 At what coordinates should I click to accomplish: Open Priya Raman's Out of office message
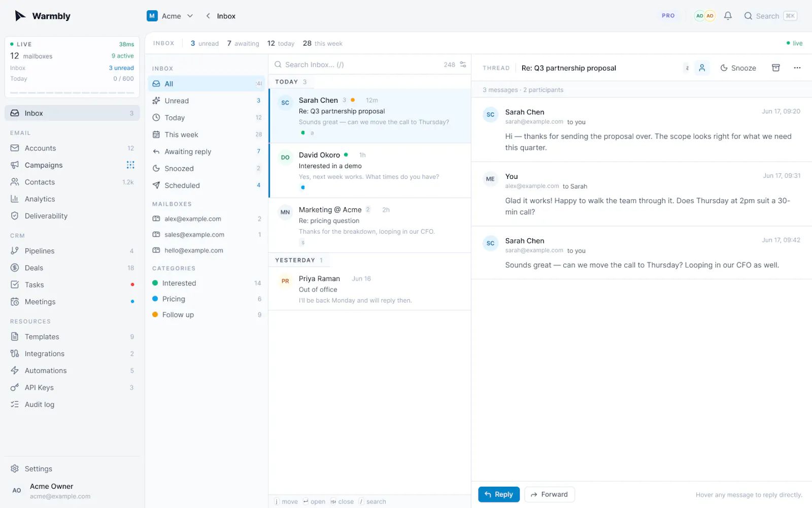(x=370, y=289)
